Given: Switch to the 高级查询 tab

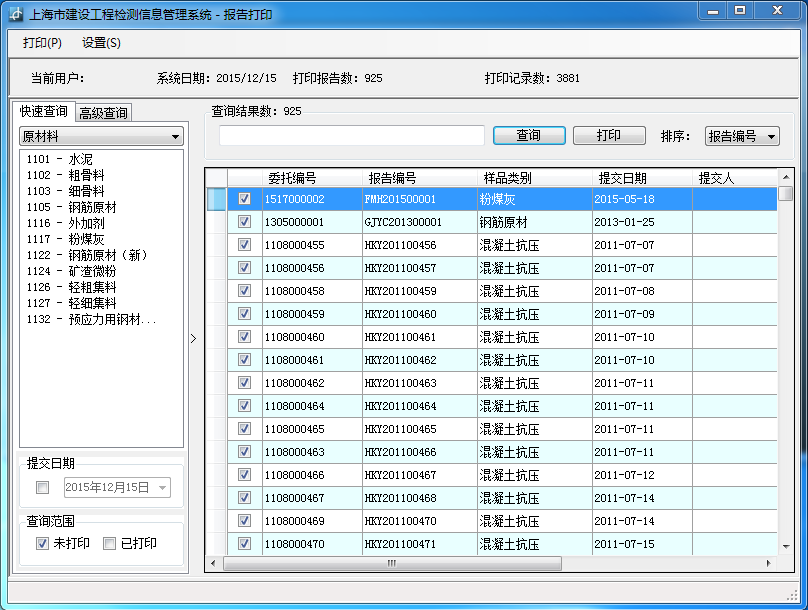Looking at the screenshot, I should [x=104, y=113].
